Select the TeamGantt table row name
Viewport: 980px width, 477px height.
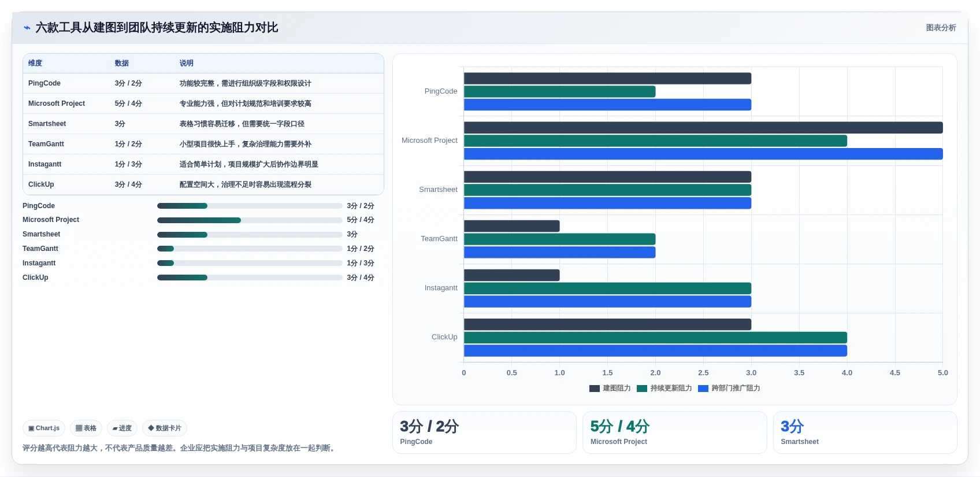[46, 144]
